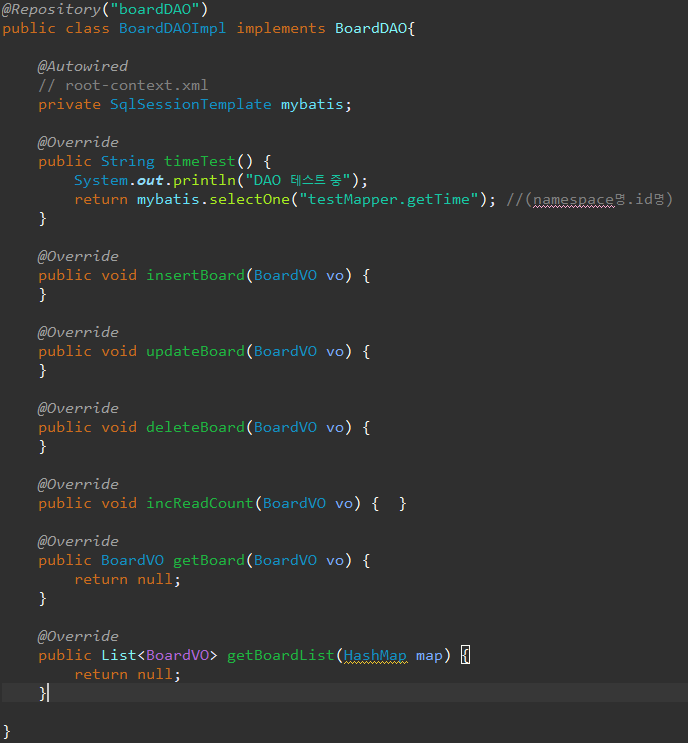Click @Override above updateBoard
Image resolution: width=688 pixels, height=743 pixels.
pos(78,332)
